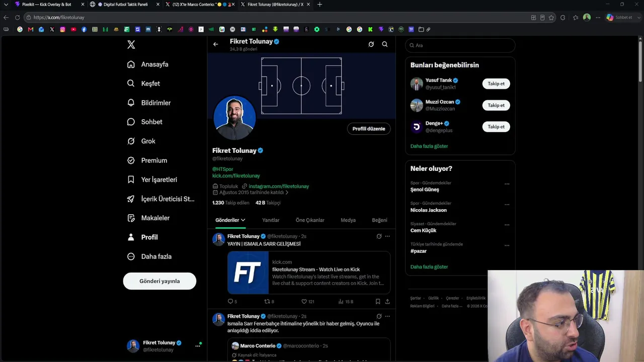This screenshot has height=362, width=644.
Task: Open YouTube bookmark in bookmarks bar
Action: [73, 29]
